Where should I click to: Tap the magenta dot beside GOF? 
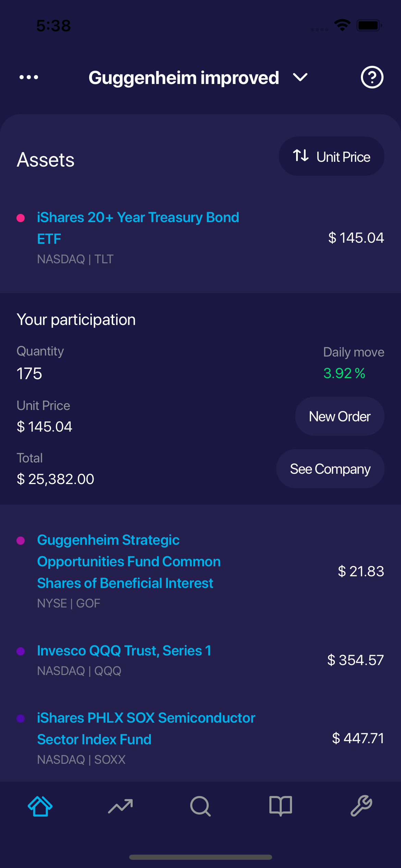21,541
